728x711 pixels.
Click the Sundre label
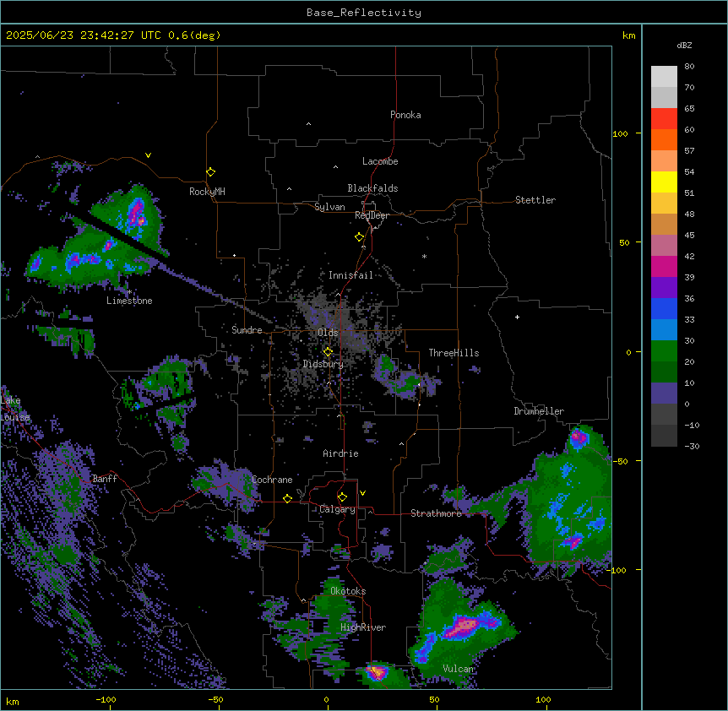click(x=247, y=330)
